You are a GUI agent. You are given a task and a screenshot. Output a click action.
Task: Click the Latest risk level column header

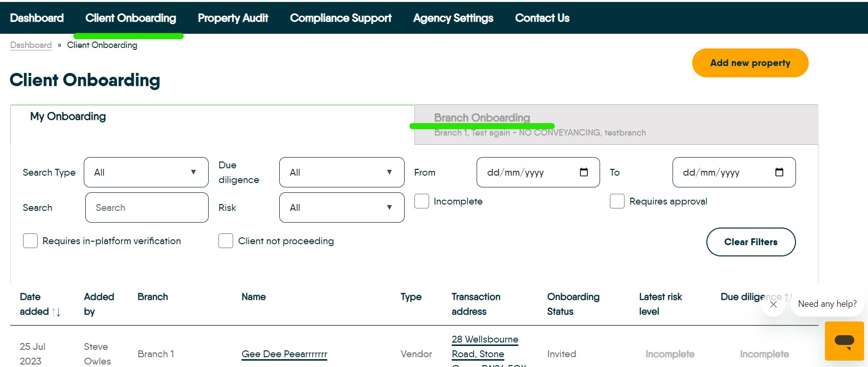660,304
